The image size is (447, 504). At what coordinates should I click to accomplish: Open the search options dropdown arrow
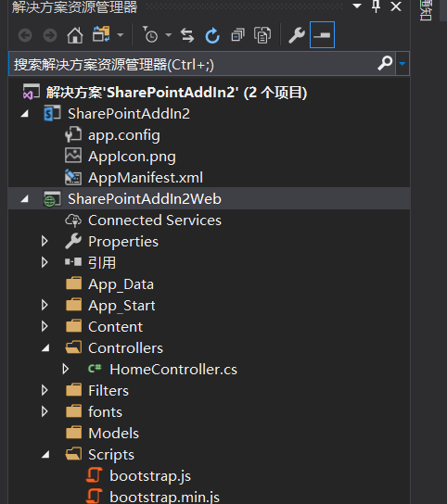pos(402,64)
